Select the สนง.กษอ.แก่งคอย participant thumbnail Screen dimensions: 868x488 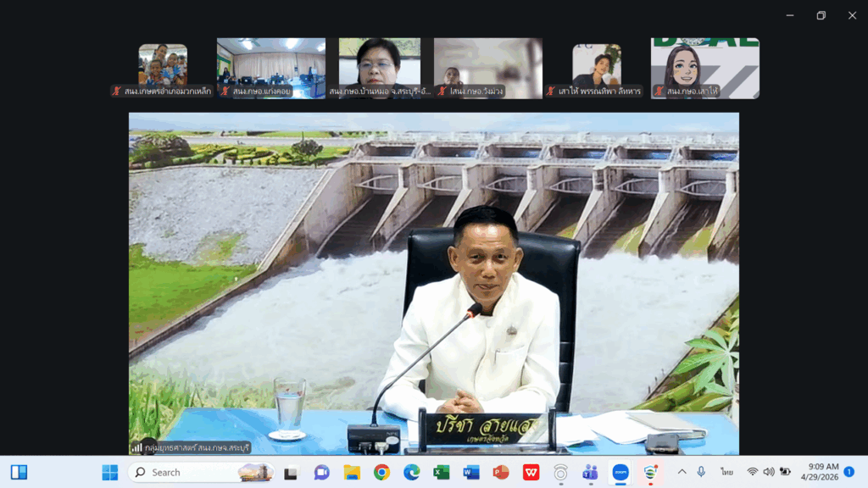click(x=271, y=69)
